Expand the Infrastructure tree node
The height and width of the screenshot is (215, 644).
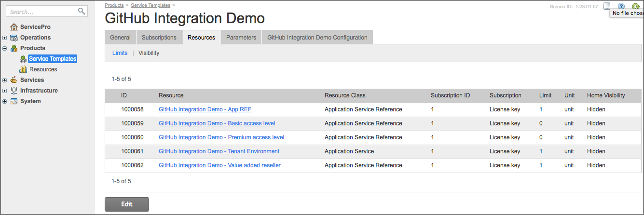[4, 91]
